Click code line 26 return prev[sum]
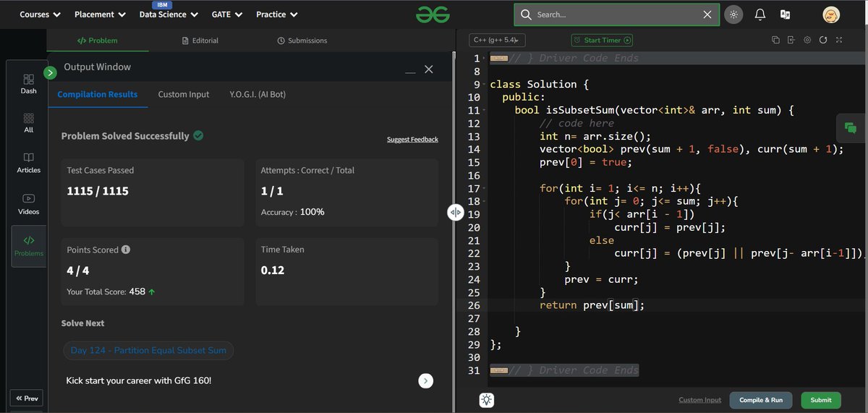 point(592,305)
